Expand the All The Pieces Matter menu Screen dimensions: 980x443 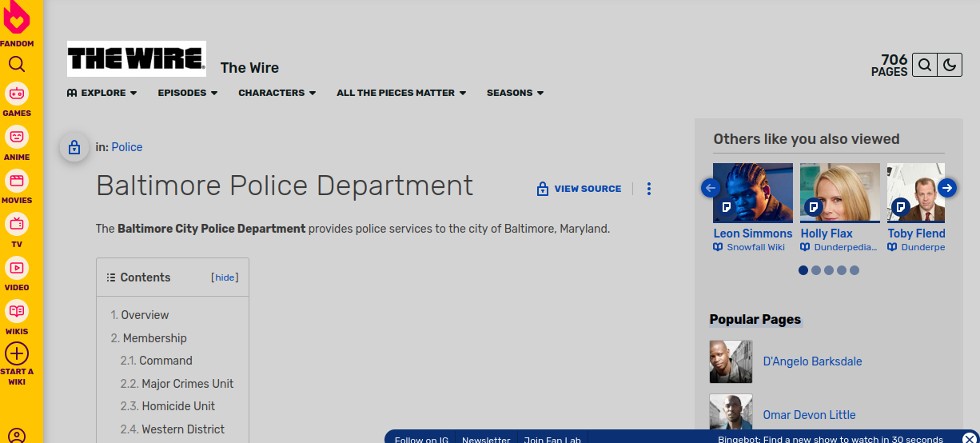tap(401, 93)
